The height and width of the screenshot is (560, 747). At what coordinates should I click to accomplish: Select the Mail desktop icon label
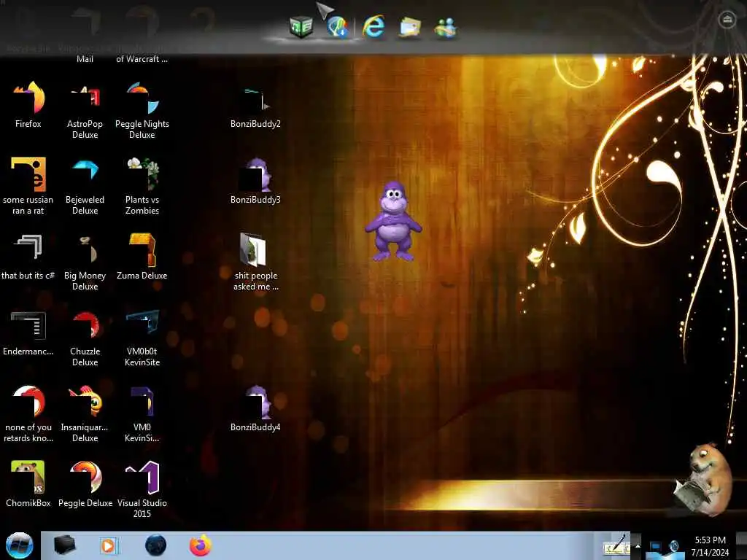click(85, 59)
